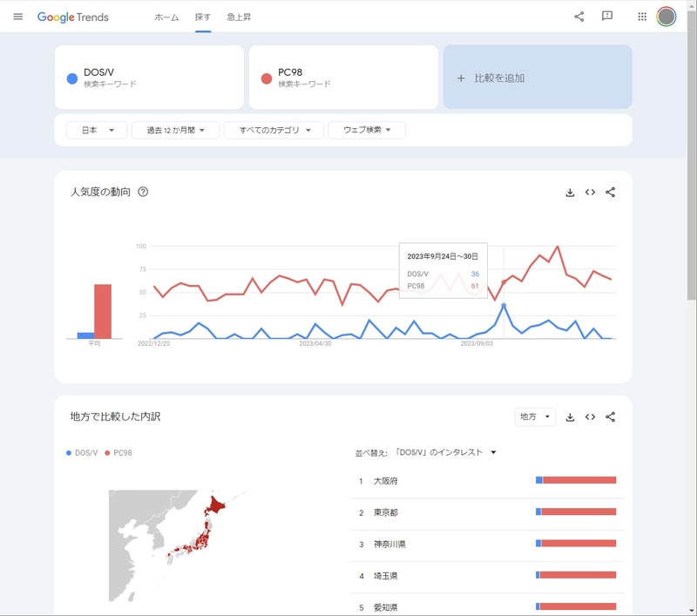Open the すべてのカテゴリ dropdown
The height and width of the screenshot is (616, 697).
pyautogui.click(x=273, y=129)
